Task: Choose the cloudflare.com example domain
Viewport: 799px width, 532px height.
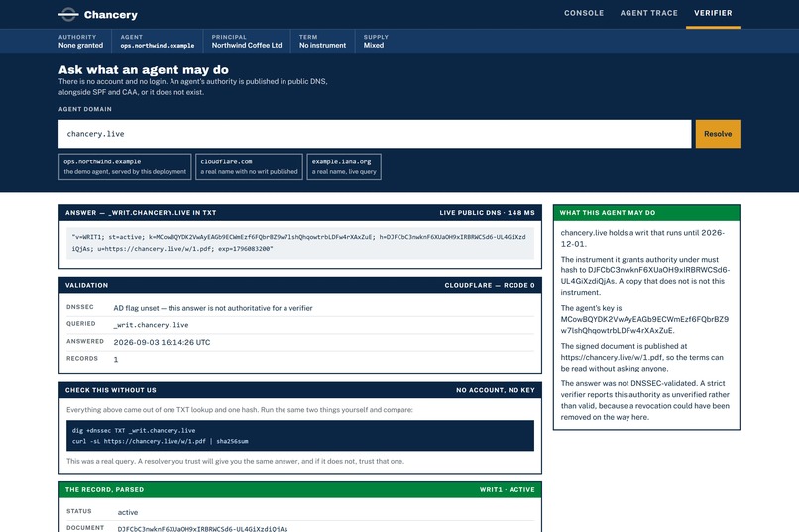Action: click(x=249, y=167)
